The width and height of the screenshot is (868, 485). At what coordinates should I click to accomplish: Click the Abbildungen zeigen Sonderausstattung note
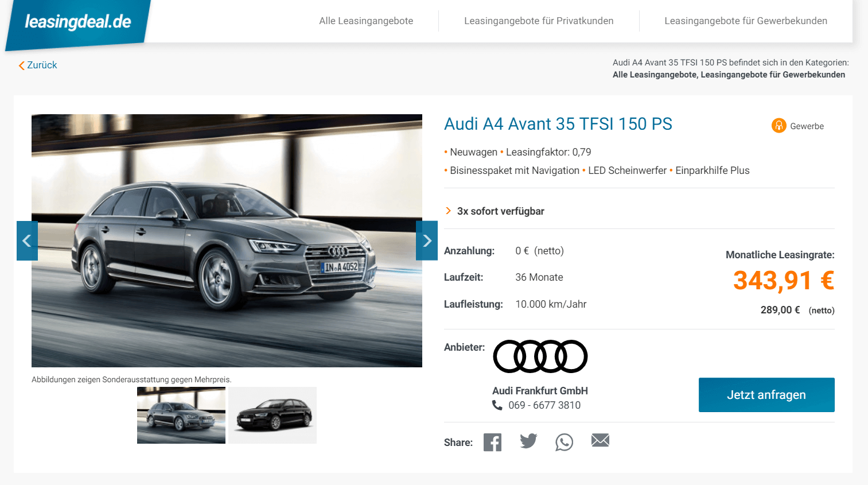(131, 379)
